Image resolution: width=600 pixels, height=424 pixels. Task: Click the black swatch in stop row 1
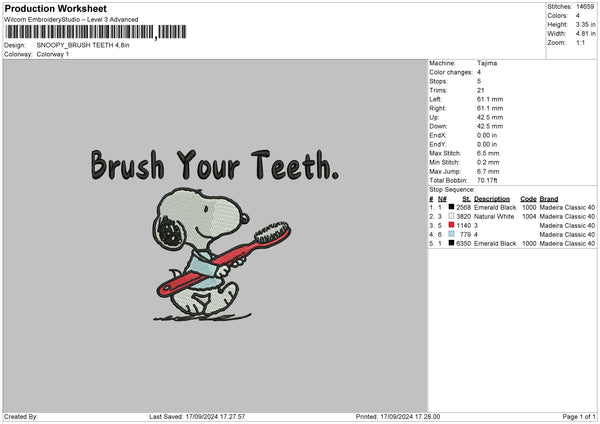tap(451, 207)
